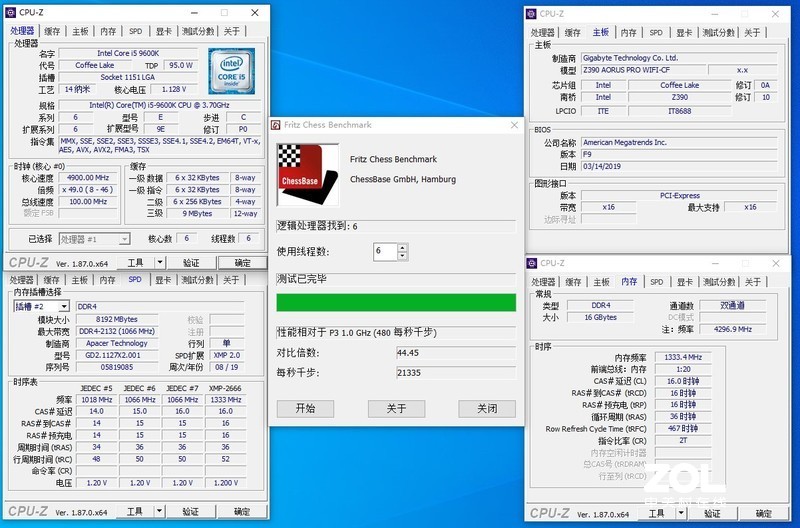Click the CPU-Z icon in the mainboard window title bar
The width and height of the screenshot is (800, 528).
point(531,14)
